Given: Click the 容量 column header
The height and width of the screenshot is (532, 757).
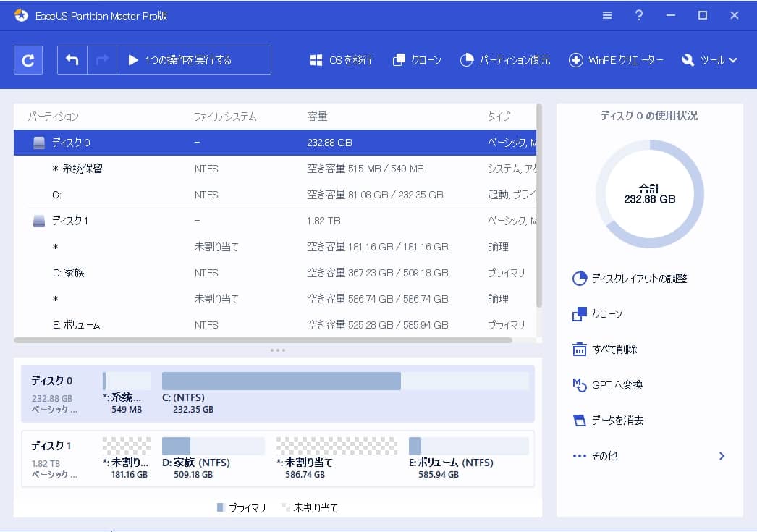Looking at the screenshot, I should pos(317,117).
